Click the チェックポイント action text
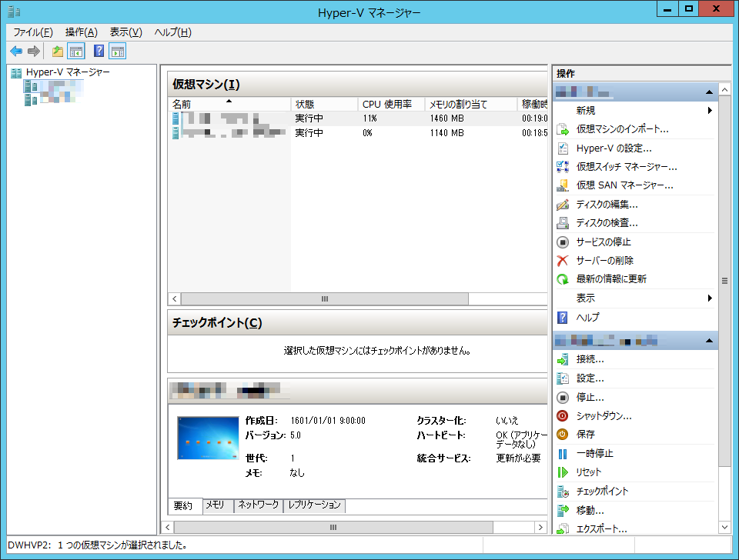 point(602,492)
